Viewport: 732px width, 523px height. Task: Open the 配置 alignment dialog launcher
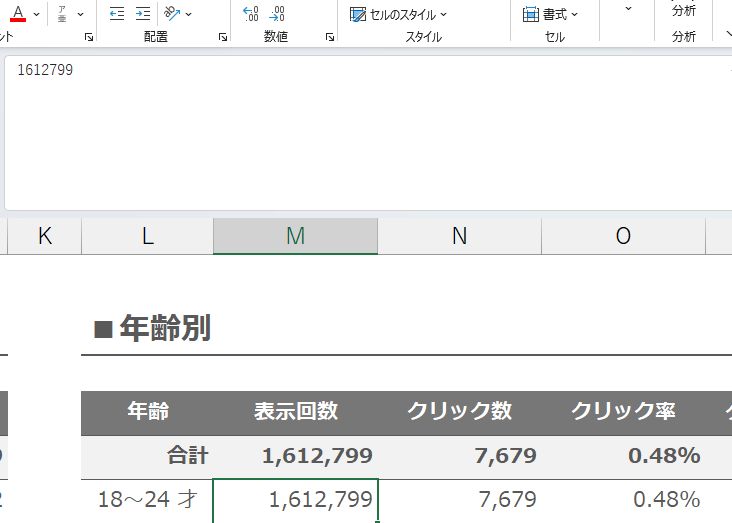(222, 37)
